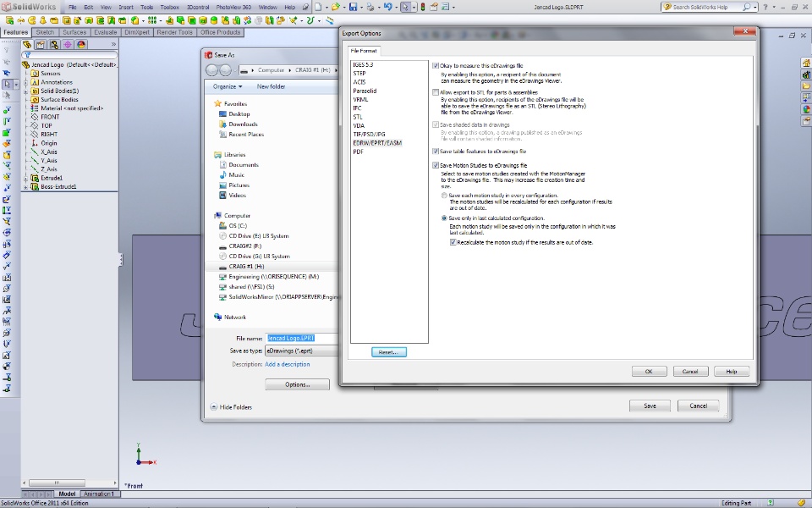Click the Options... button in Save As
This screenshot has width=812, height=508.
[297, 384]
